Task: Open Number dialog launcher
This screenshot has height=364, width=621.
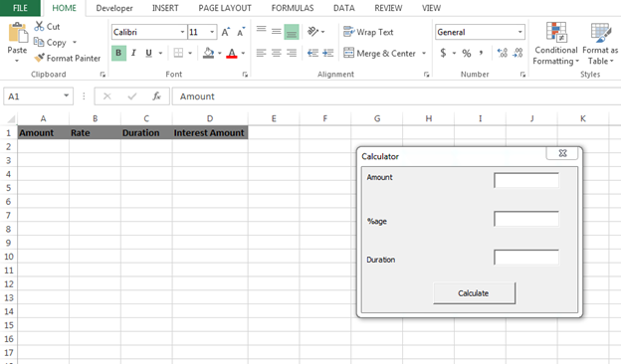Action: [522, 75]
